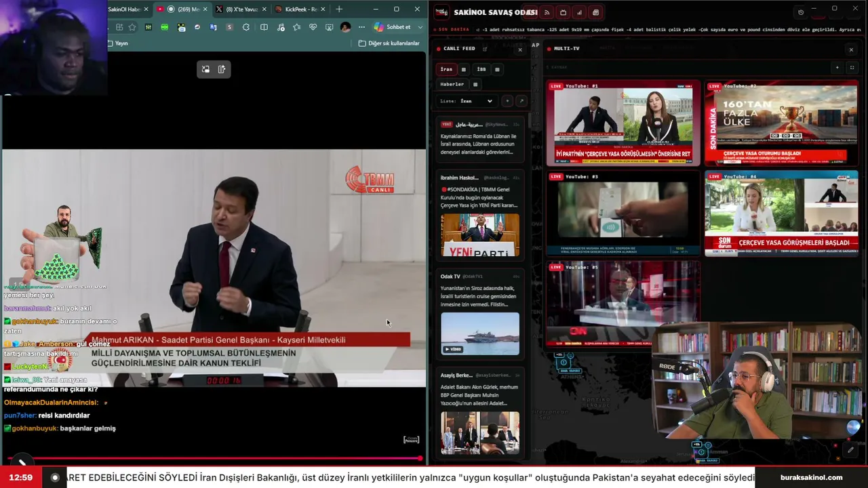Click the red video progress bar
This screenshot has width=868, height=488.
coord(214,459)
